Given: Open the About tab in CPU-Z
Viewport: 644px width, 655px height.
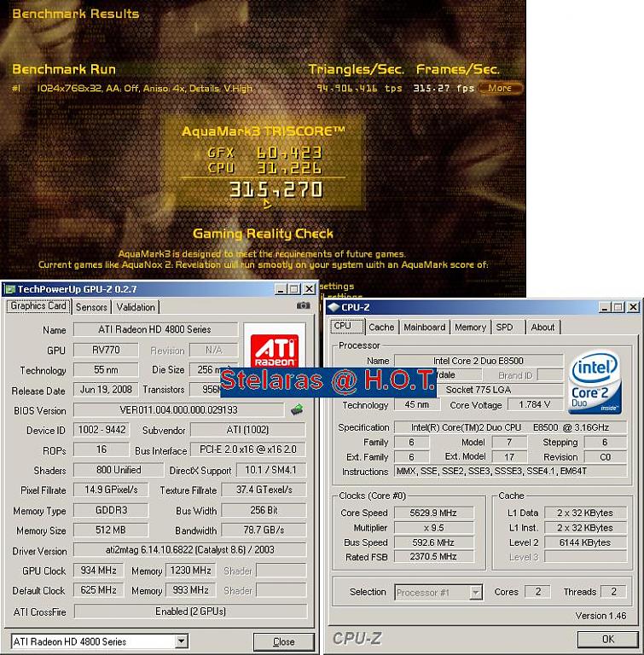Looking at the screenshot, I should [x=542, y=327].
